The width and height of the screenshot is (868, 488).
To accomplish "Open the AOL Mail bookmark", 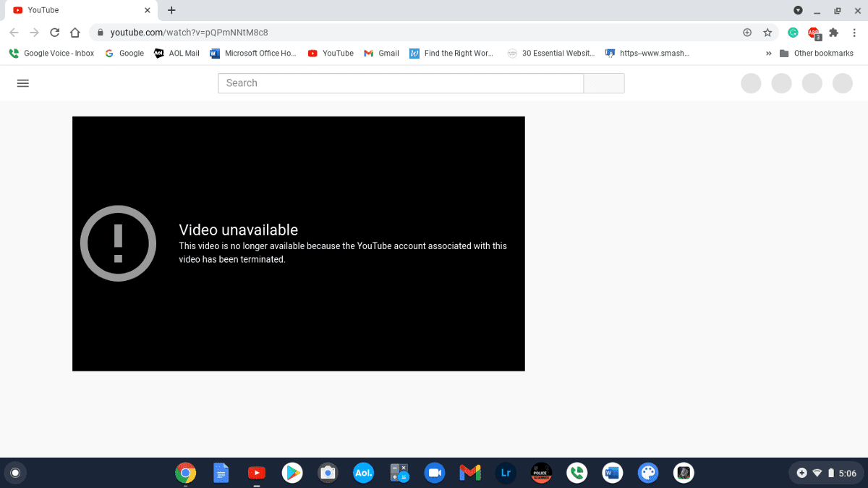I will pyautogui.click(x=176, y=53).
